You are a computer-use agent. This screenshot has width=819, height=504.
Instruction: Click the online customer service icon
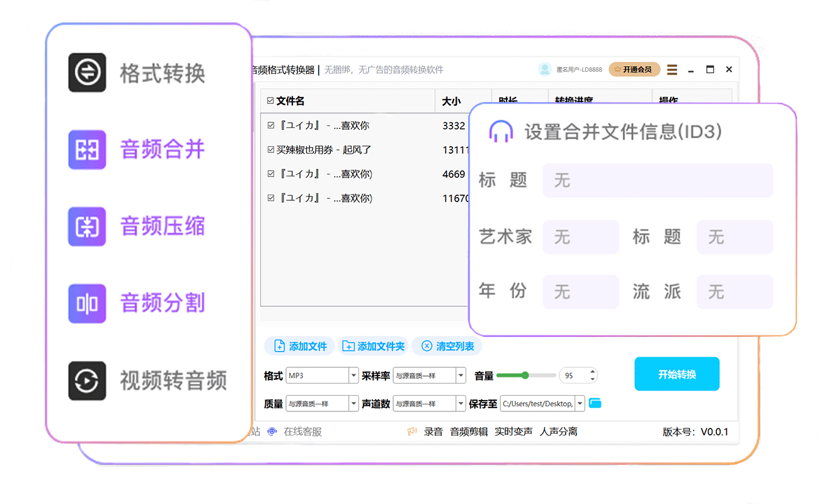pos(272,432)
